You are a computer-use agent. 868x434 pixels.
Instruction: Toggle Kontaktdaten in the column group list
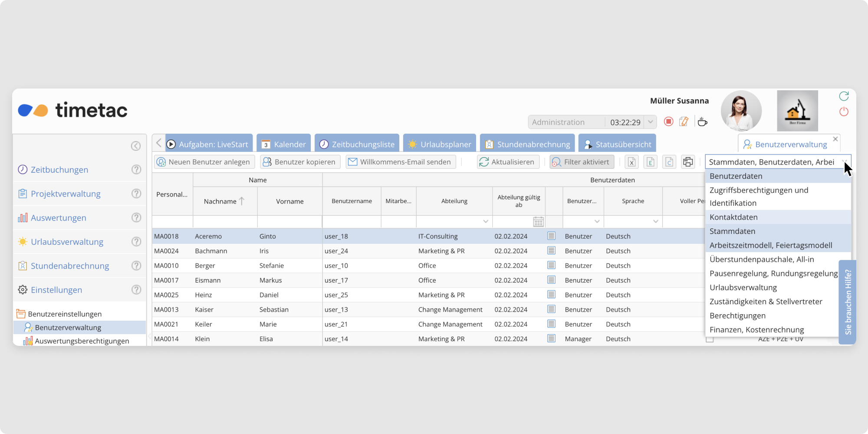pos(733,217)
